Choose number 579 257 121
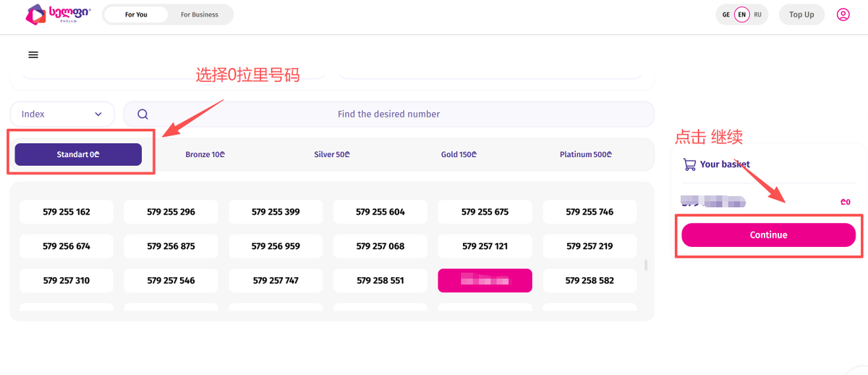This screenshot has height=375, width=868. 485,246
